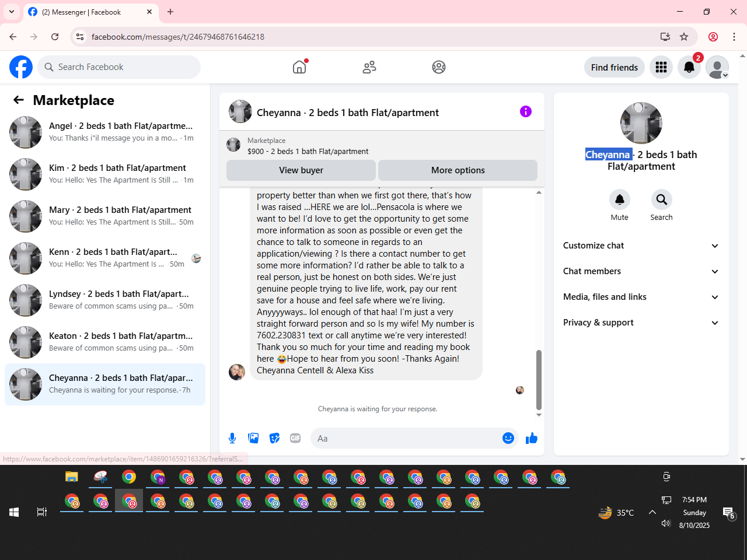Open Lyndsey's apartment conversation
Viewport: 747px width, 560px height.
point(105,300)
